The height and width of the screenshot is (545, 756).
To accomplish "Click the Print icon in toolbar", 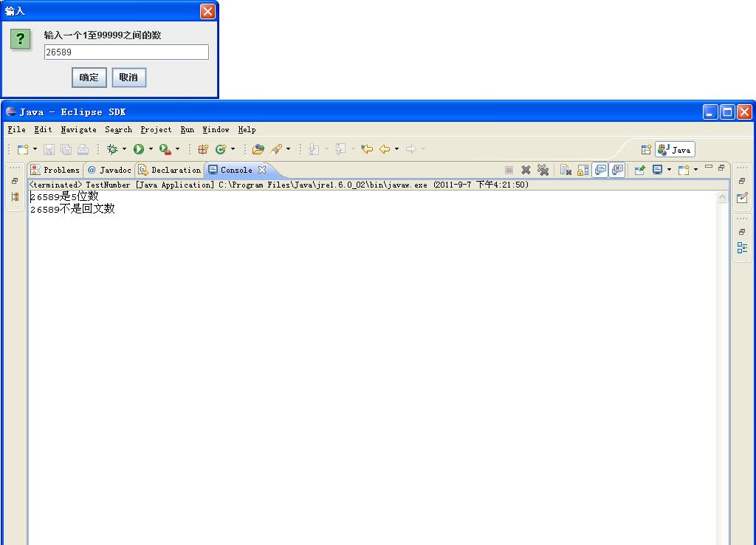I will tap(83, 149).
